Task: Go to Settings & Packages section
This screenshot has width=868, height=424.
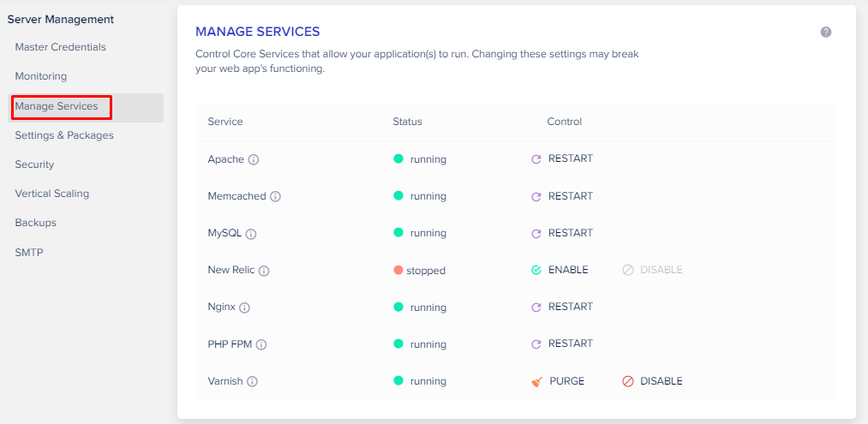Action: pyautogui.click(x=64, y=135)
